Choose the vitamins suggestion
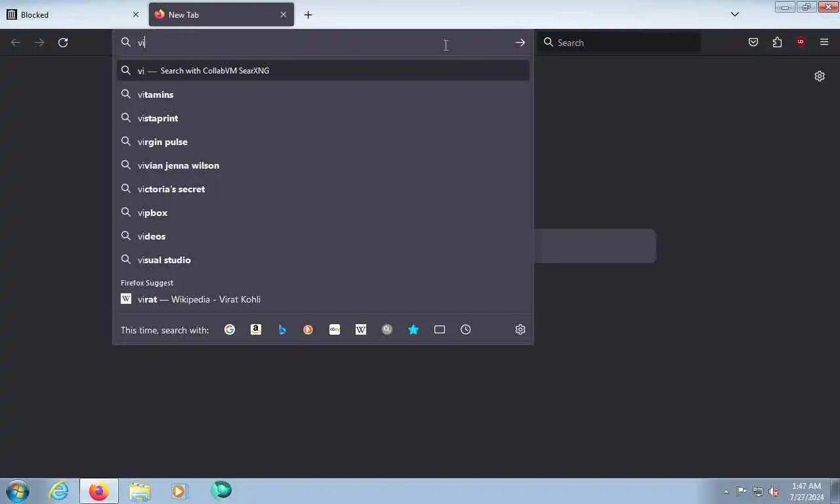 323,94
